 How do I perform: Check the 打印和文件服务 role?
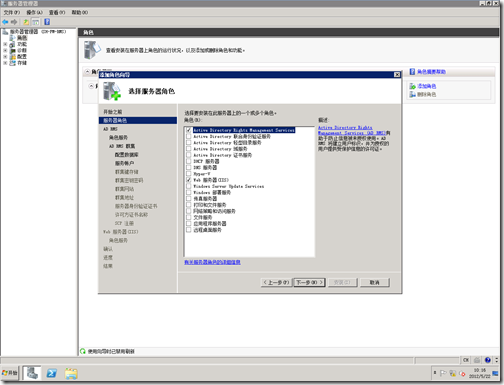189,205
